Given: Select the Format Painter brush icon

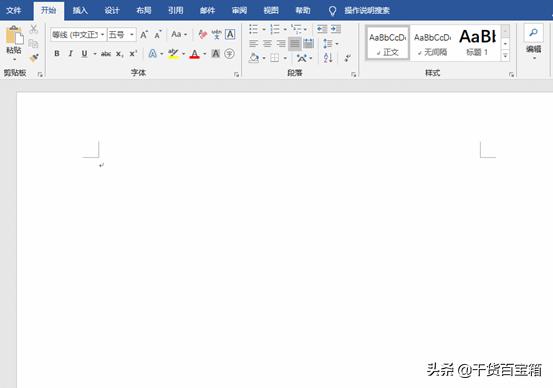Looking at the screenshot, I should (34, 57).
